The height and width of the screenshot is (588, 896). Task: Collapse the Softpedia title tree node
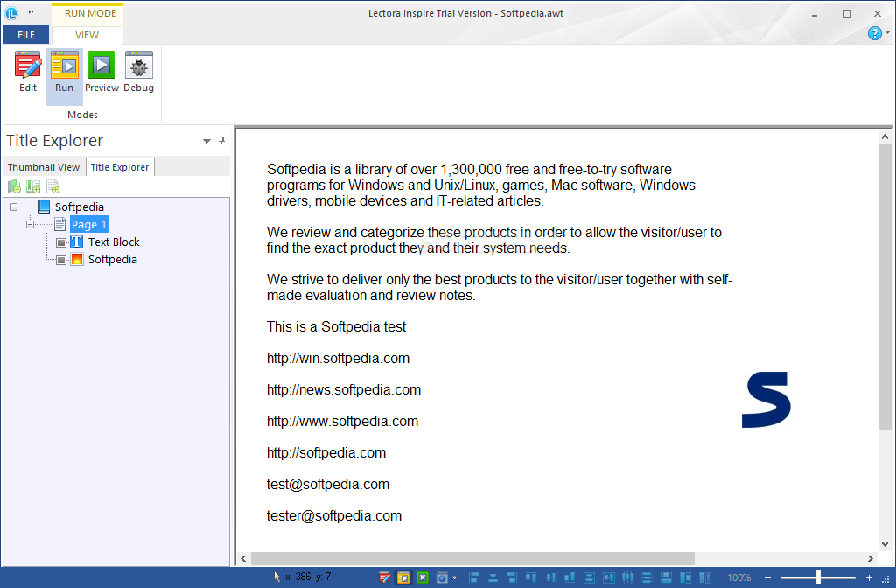point(13,206)
